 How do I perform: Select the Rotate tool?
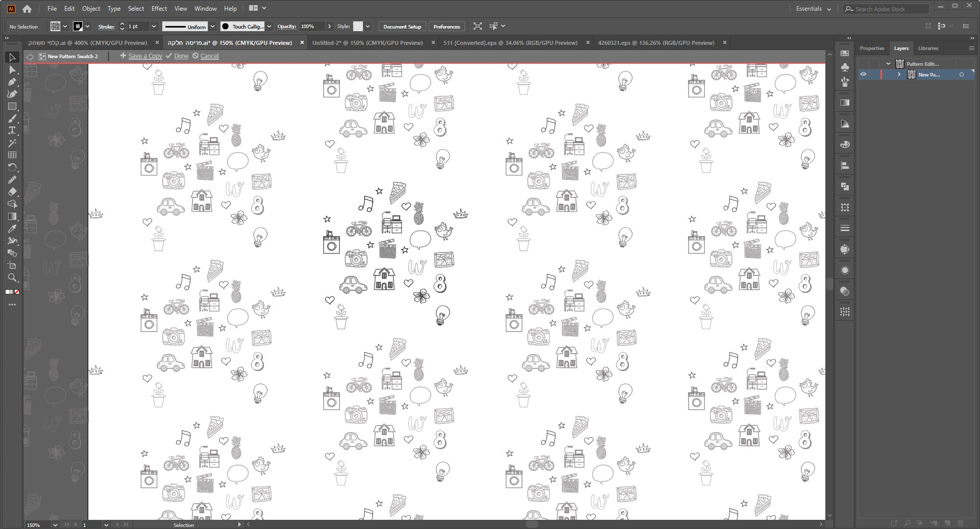tap(12, 167)
